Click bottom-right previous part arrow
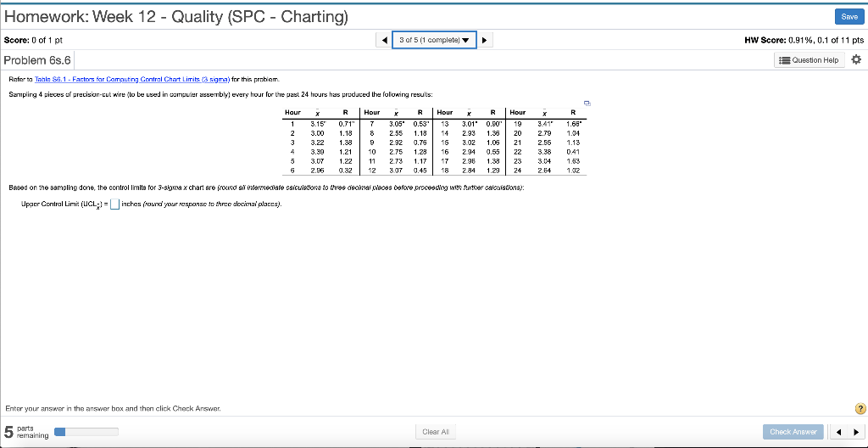868x448 pixels. [x=838, y=432]
